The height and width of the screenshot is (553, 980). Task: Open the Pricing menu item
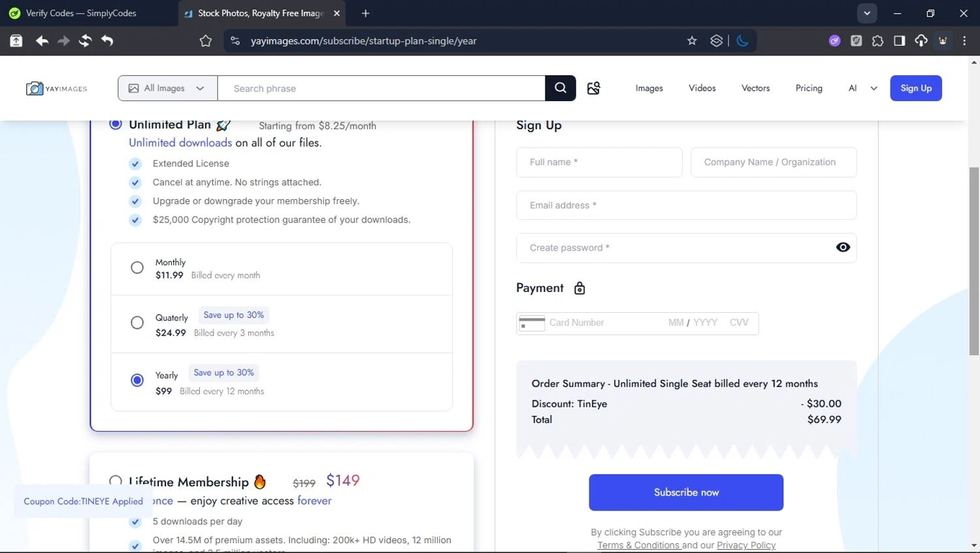tap(809, 88)
